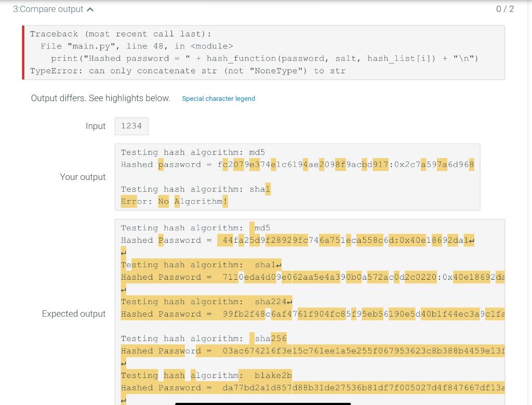
Task: Select a newline arrow character in Expected output
Action: click(x=472, y=240)
